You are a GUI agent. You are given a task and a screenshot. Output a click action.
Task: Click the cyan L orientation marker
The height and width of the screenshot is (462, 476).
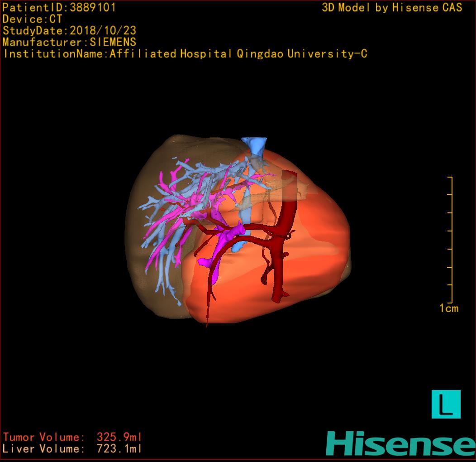[x=446, y=404]
